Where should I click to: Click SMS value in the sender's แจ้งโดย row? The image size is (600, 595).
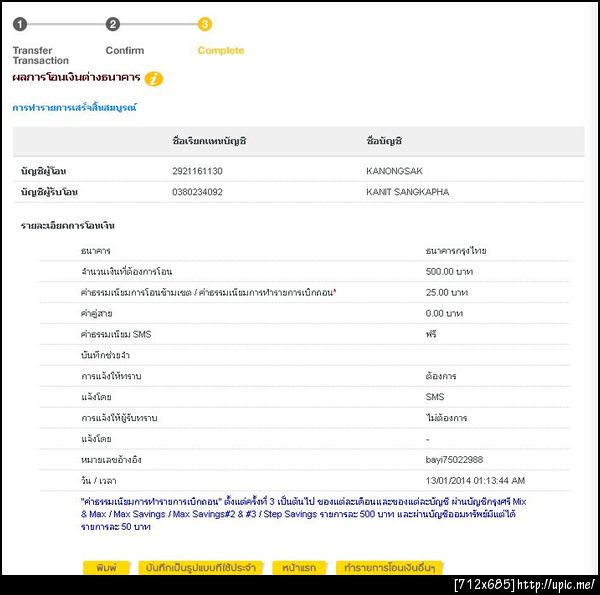pyautogui.click(x=435, y=397)
